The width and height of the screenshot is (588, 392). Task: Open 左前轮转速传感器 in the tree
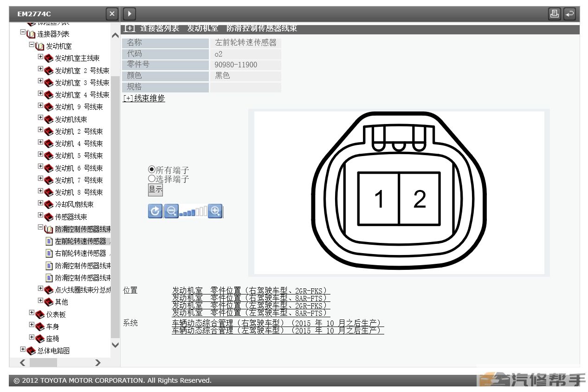click(80, 241)
